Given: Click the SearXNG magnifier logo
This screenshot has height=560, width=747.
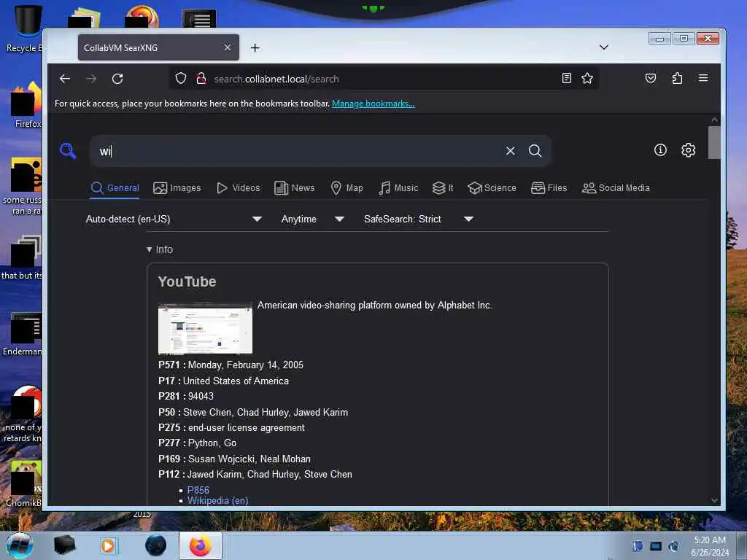Looking at the screenshot, I should click(x=68, y=151).
